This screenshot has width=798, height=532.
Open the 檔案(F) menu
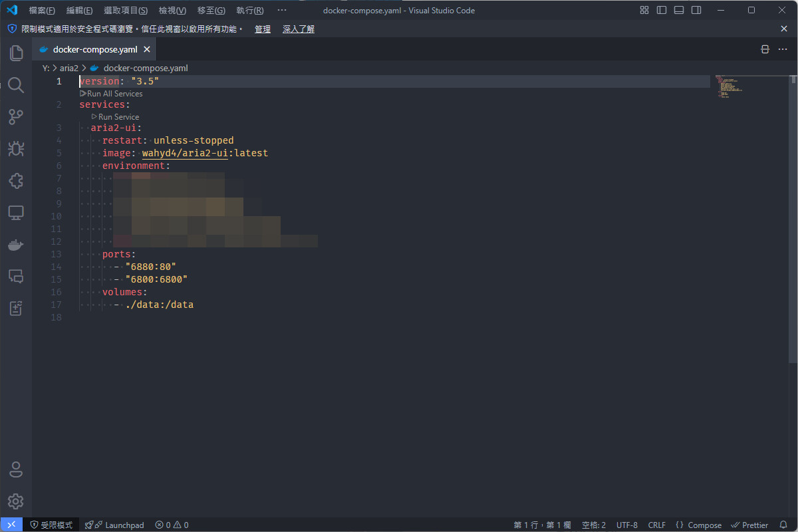[x=42, y=11]
